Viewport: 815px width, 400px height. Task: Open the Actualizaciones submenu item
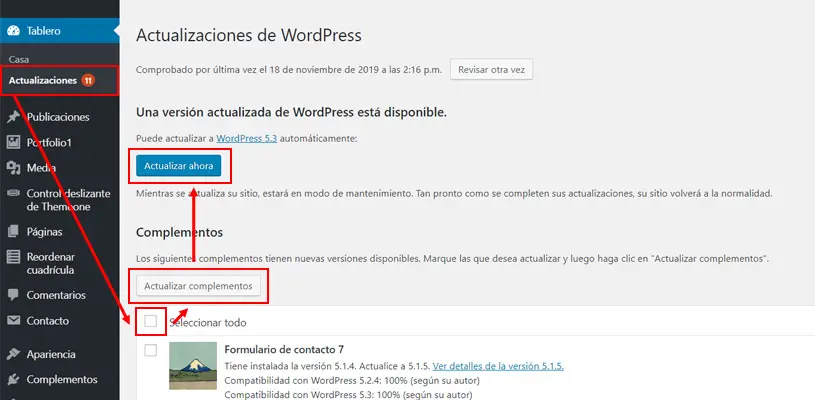pos(43,81)
